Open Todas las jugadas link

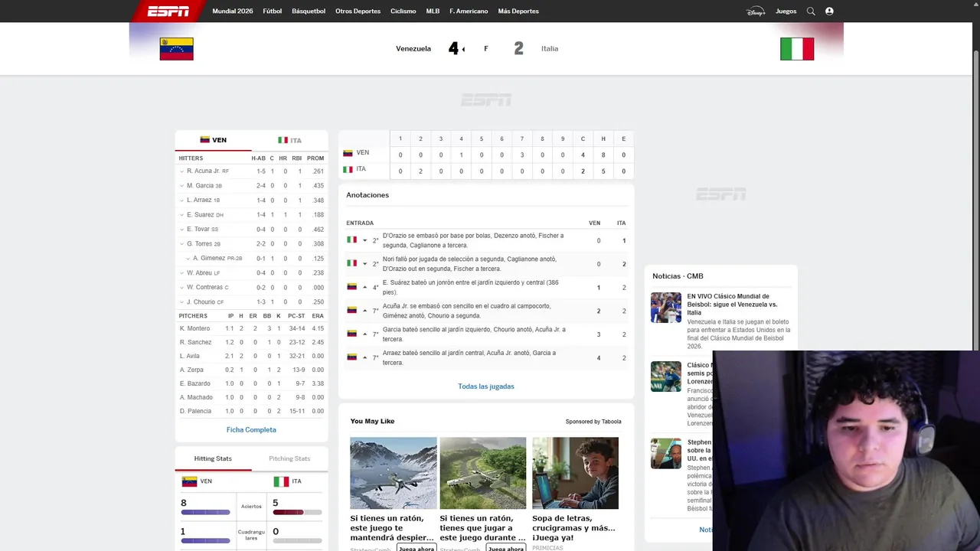pos(486,386)
